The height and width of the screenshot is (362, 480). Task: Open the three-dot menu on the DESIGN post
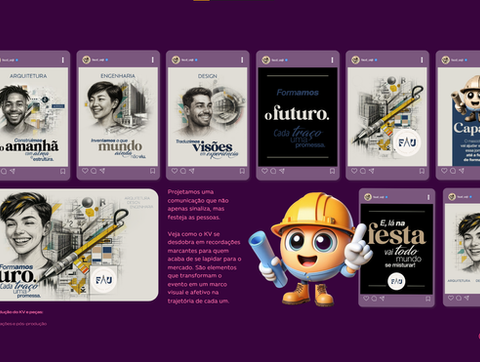[242, 60]
